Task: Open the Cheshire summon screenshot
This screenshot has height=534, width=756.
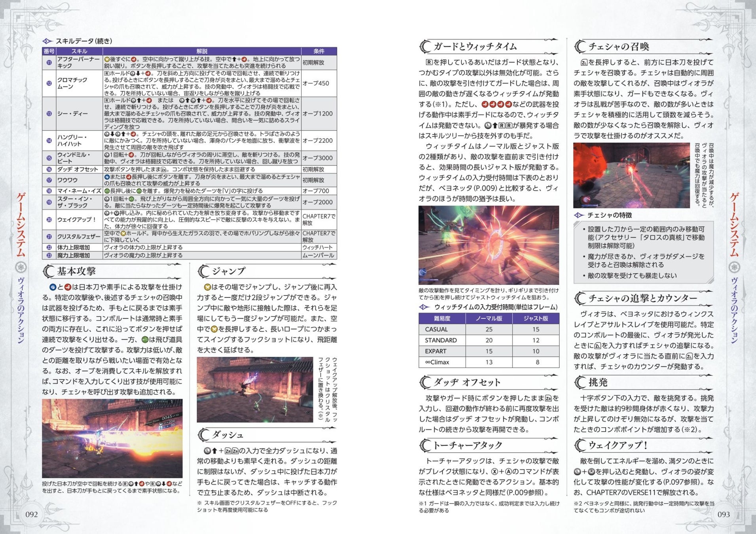Action: pyautogui.click(x=632, y=176)
